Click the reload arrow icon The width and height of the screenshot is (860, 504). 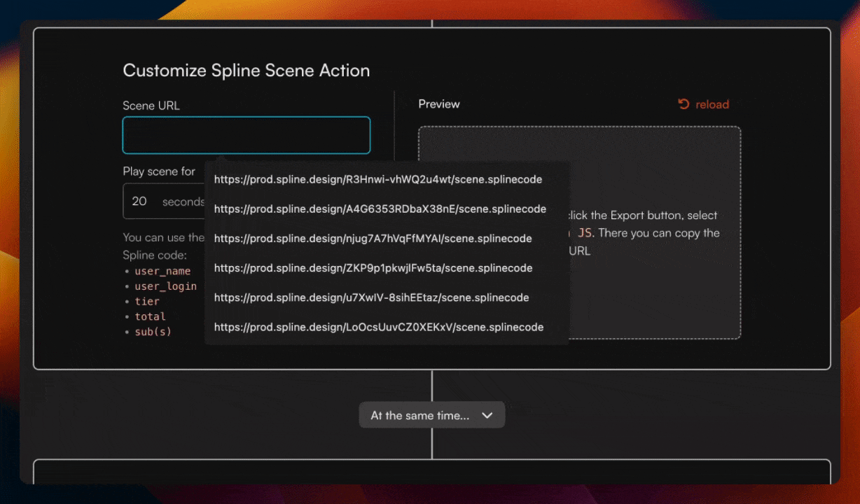point(684,104)
